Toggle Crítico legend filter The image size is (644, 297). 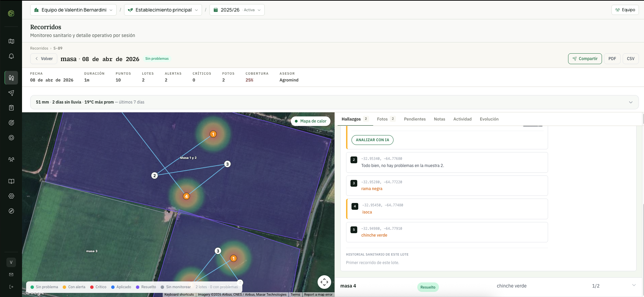pos(98,287)
